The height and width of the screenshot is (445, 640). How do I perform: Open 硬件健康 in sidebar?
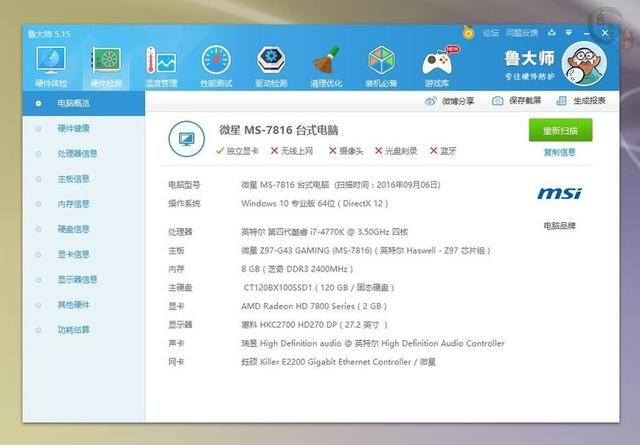coord(73,129)
